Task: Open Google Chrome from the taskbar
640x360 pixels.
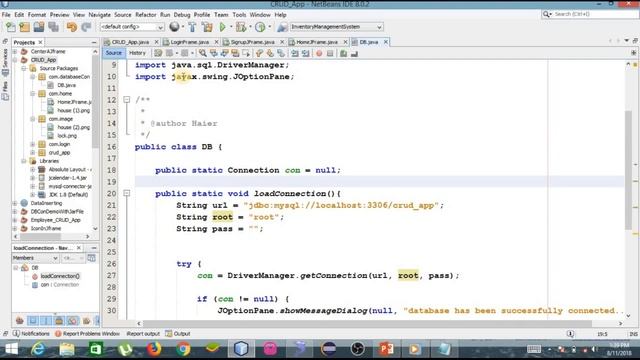Action: click(x=183, y=349)
